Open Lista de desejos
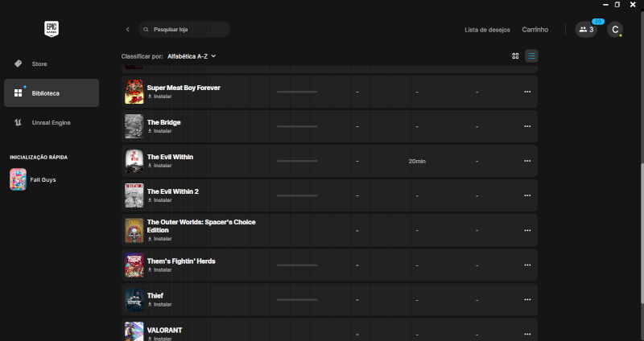Screen dimensions: 644x341 [487, 30]
